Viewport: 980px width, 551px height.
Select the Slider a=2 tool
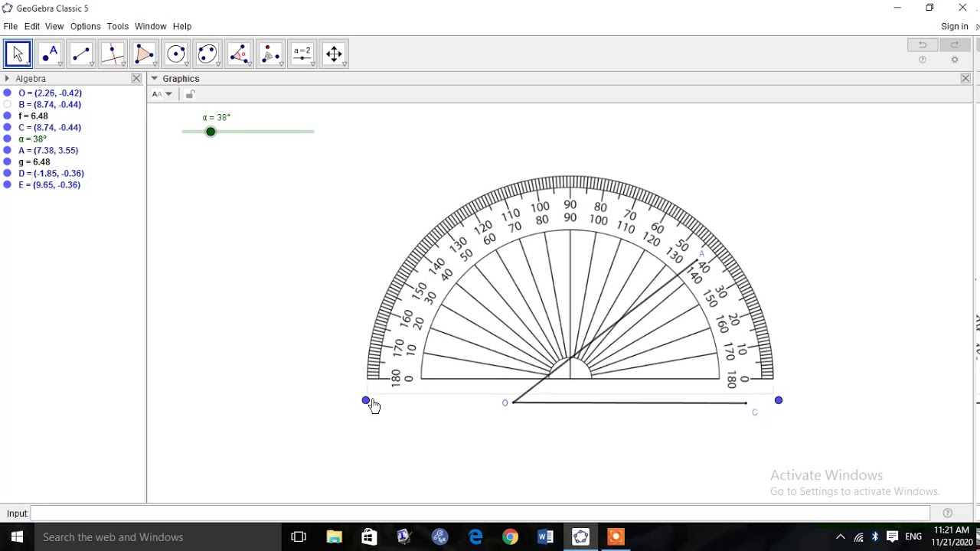point(302,54)
